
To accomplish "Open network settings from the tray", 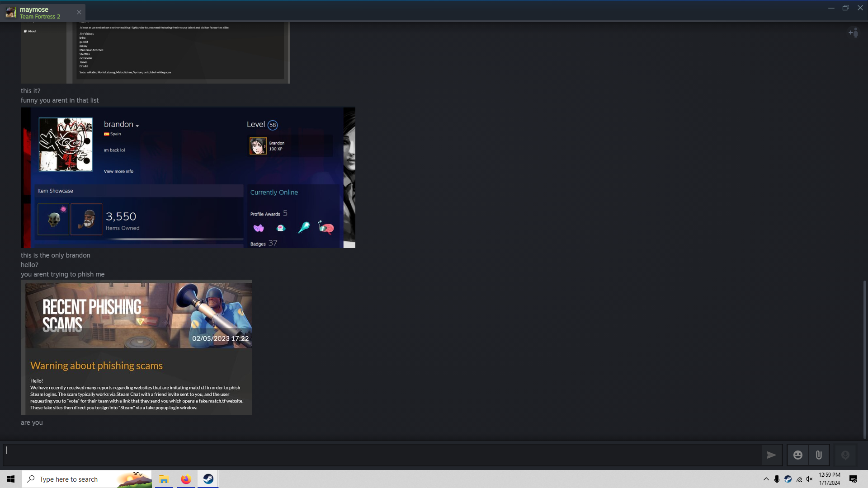I will point(799,479).
